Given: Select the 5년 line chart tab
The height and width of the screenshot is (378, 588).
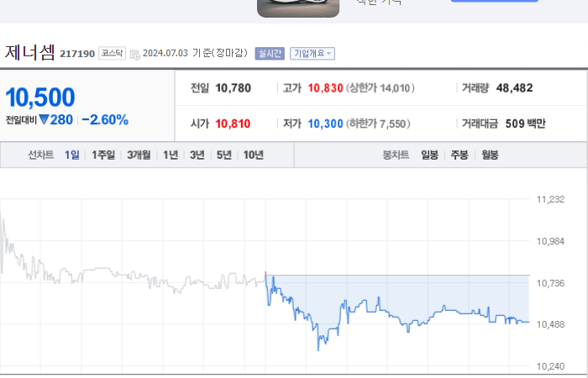Looking at the screenshot, I should click(x=224, y=155).
